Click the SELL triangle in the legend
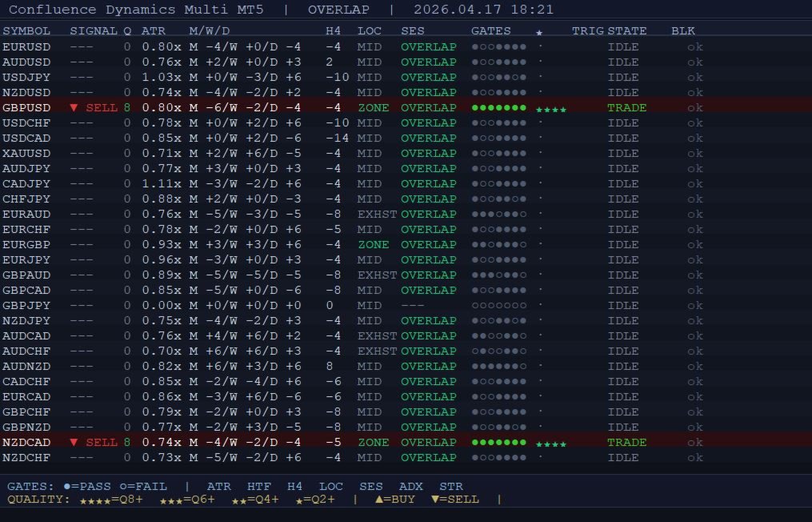Image resolution: width=812 pixels, height=522 pixels. click(x=435, y=500)
